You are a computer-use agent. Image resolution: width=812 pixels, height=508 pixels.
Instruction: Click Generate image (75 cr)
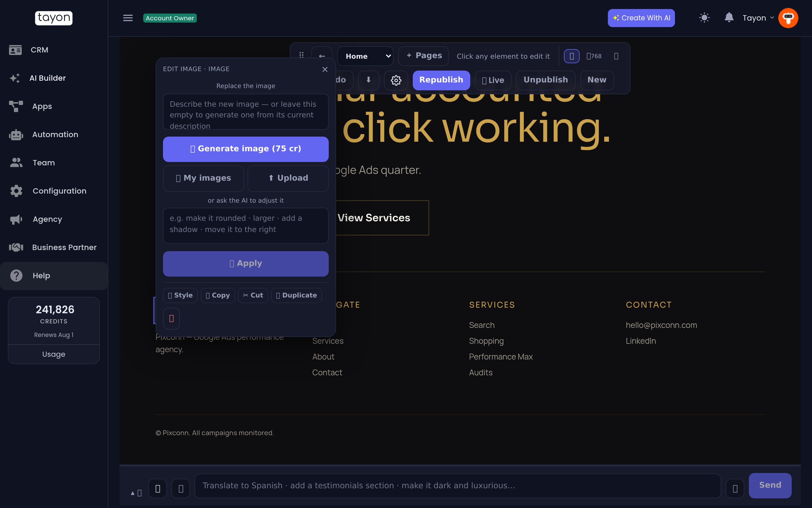[x=246, y=149]
